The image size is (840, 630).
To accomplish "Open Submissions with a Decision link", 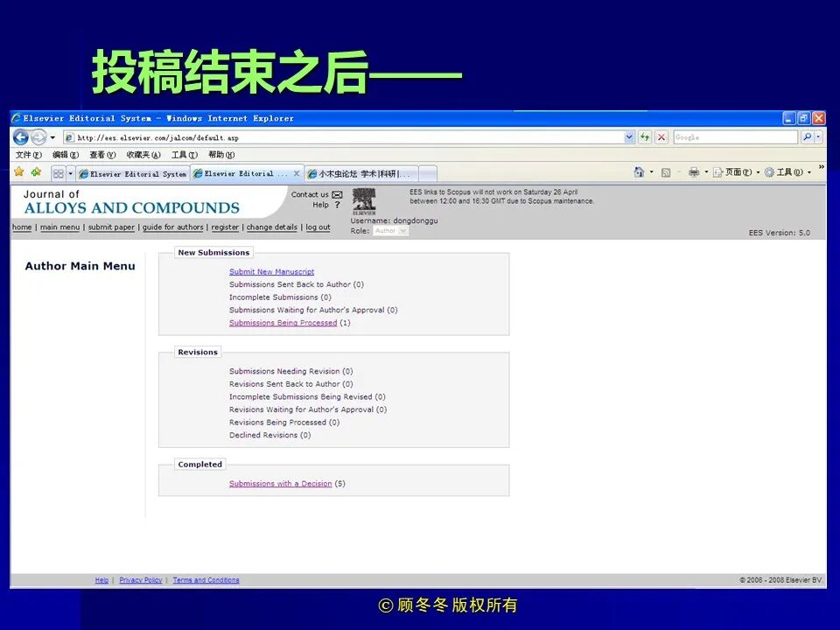I will pos(280,484).
